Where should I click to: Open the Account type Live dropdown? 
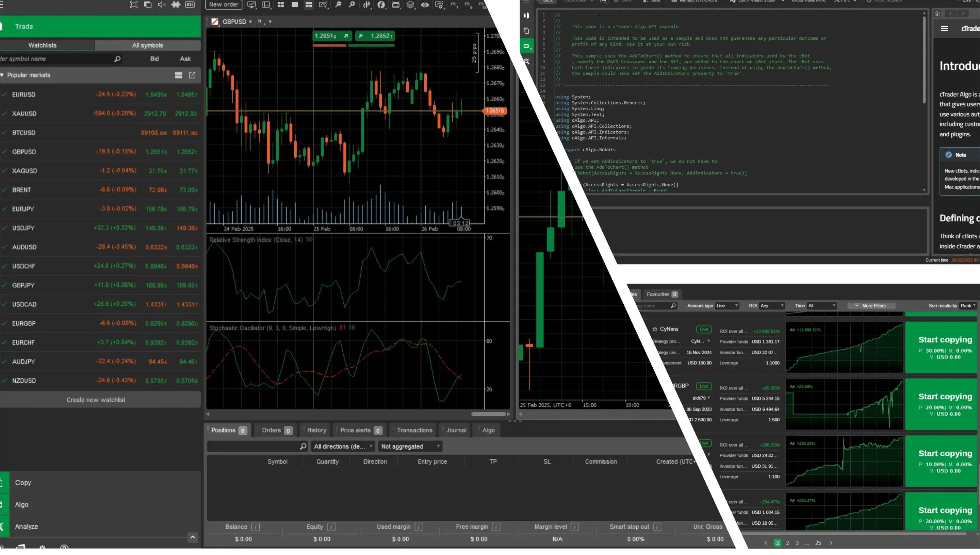pyautogui.click(x=727, y=306)
